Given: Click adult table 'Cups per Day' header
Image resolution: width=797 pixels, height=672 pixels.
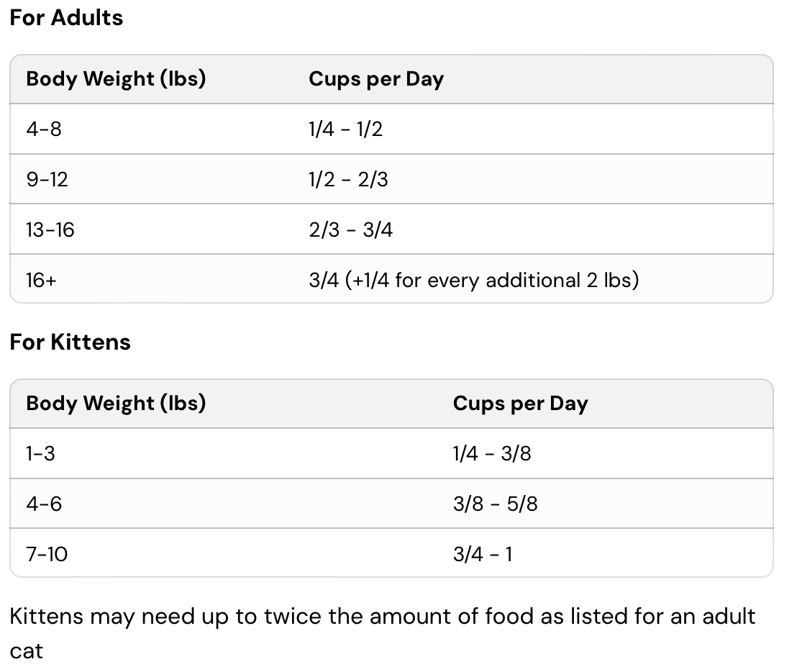Looking at the screenshot, I should tap(375, 79).
